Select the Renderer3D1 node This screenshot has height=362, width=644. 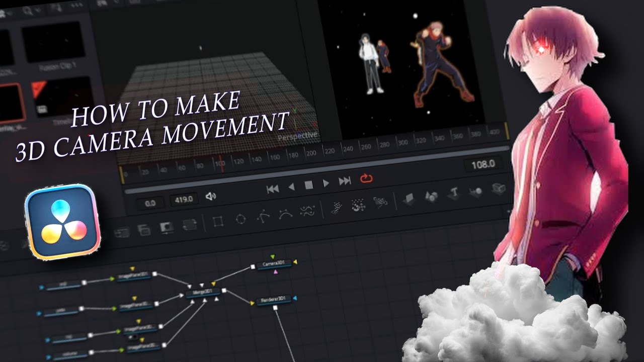(x=274, y=301)
